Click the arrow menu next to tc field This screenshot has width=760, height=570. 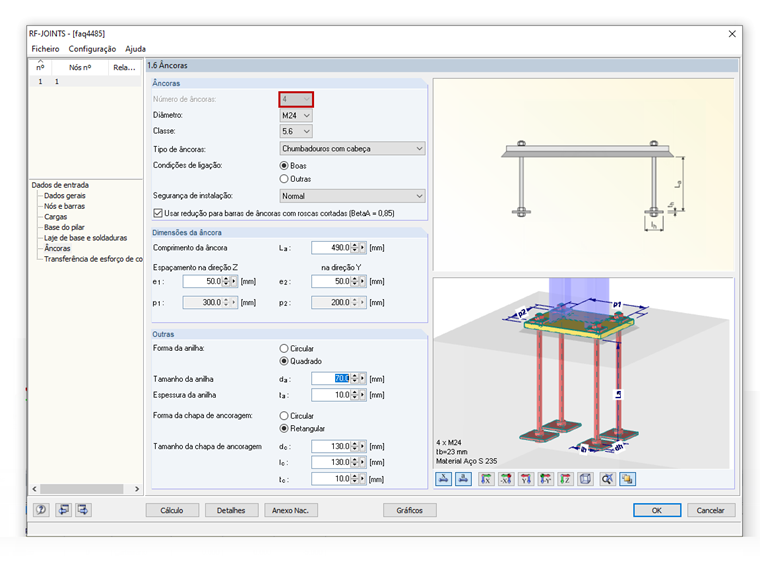(x=363, y=479)
